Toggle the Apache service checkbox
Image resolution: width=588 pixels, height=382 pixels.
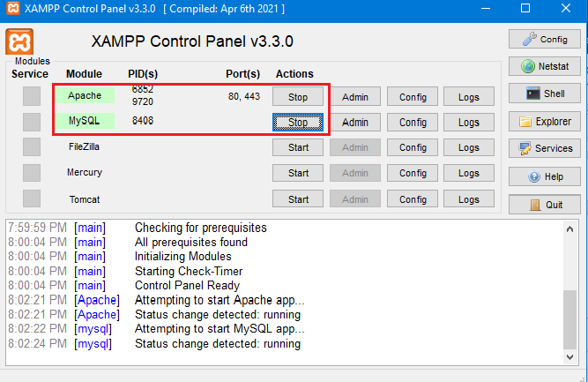32,96
